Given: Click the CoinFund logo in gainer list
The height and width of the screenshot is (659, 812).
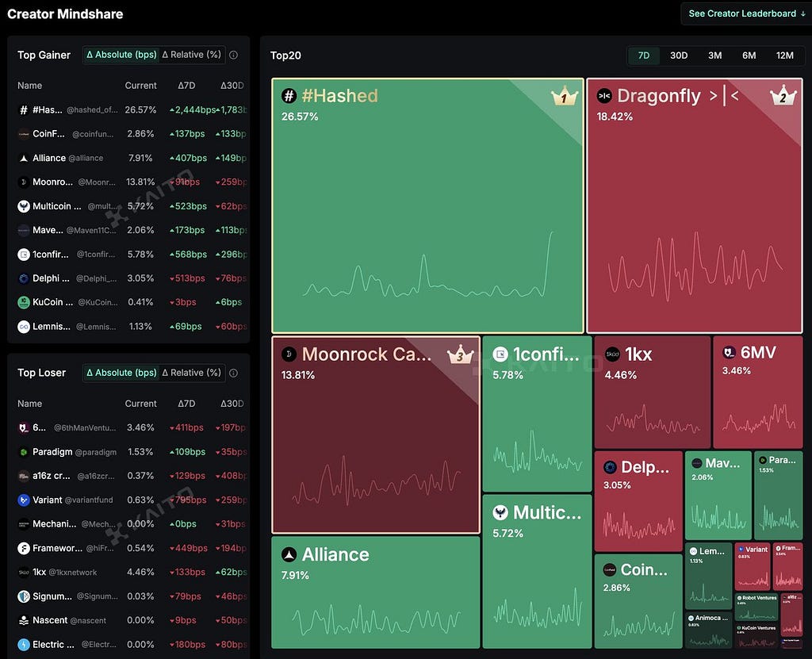Looking at the screenshot, I should pos(23,134).
